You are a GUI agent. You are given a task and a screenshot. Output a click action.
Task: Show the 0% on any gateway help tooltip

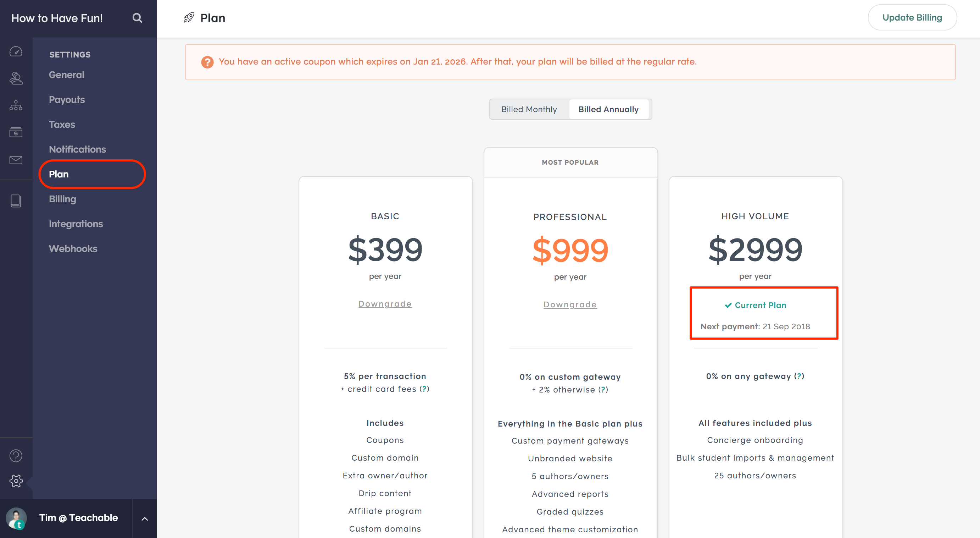tap(799, 376)
